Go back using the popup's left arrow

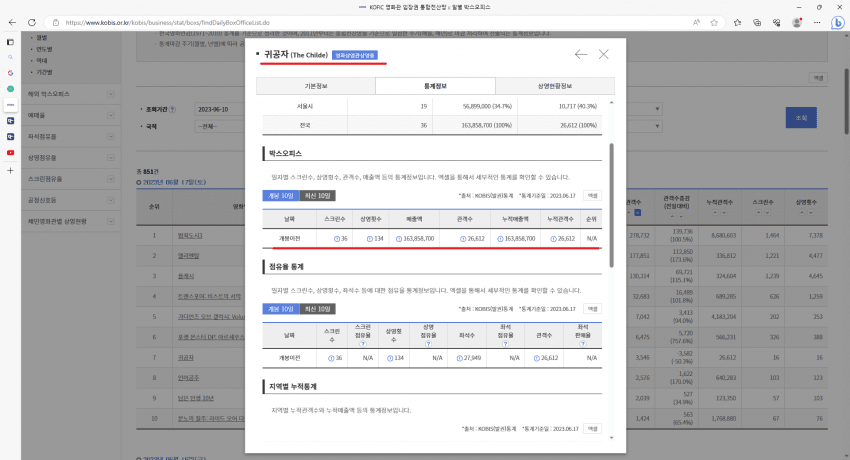(x=581, y=54)
